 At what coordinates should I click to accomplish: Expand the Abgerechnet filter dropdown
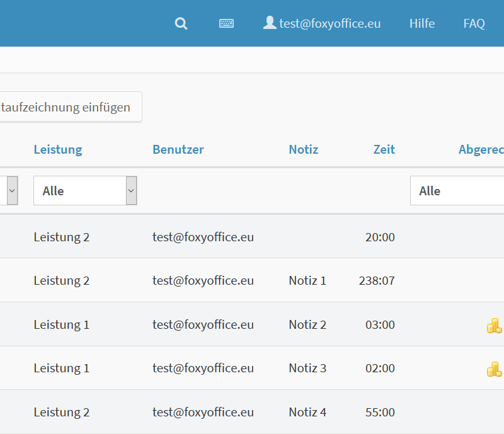(457, 191)
